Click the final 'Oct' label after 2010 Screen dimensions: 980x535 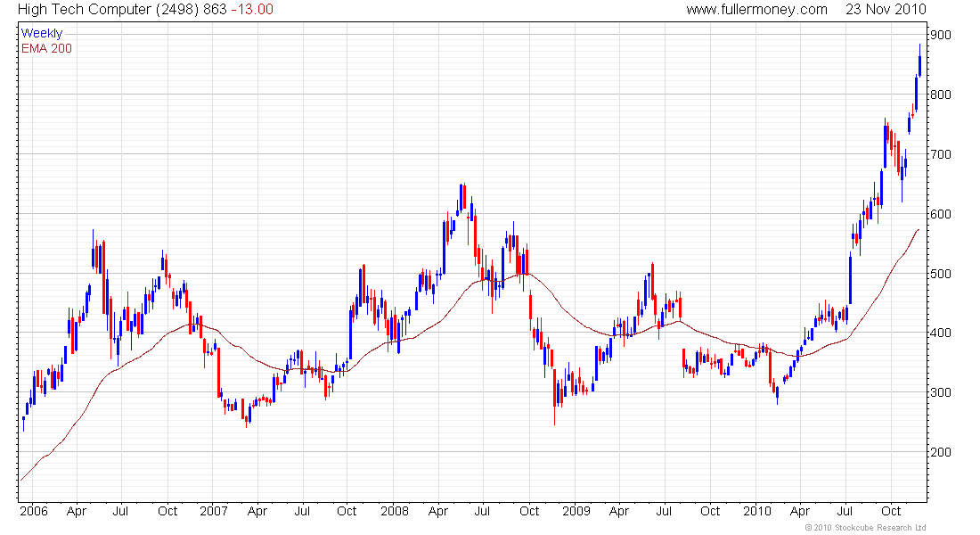891,511
